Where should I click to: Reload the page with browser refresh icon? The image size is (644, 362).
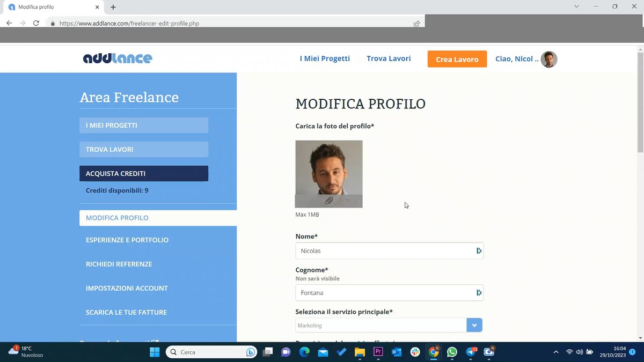click(36, 23)
